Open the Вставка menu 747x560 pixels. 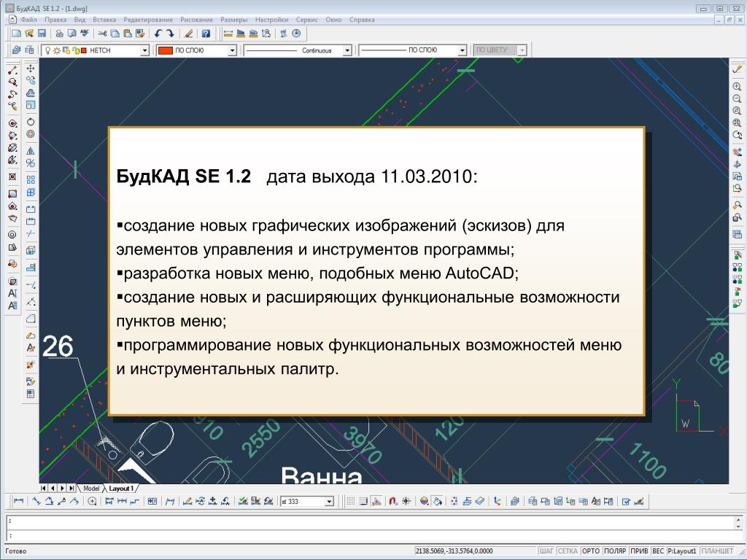(x=104, y=20)
